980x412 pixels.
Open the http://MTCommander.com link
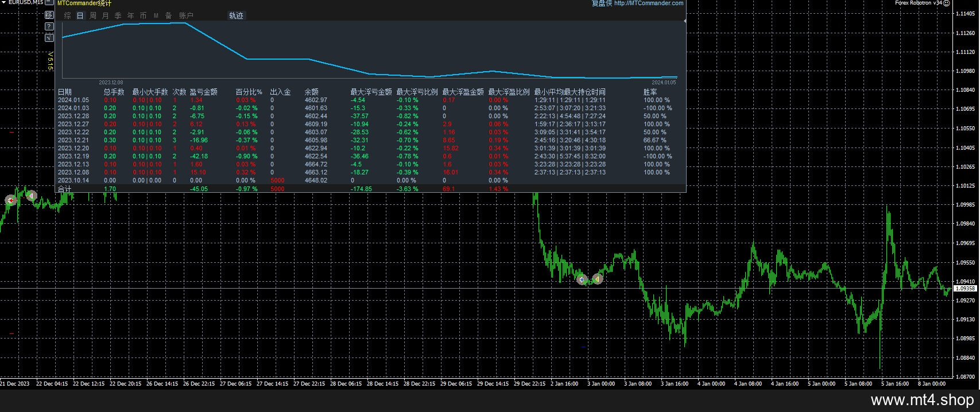coord(649,3)
